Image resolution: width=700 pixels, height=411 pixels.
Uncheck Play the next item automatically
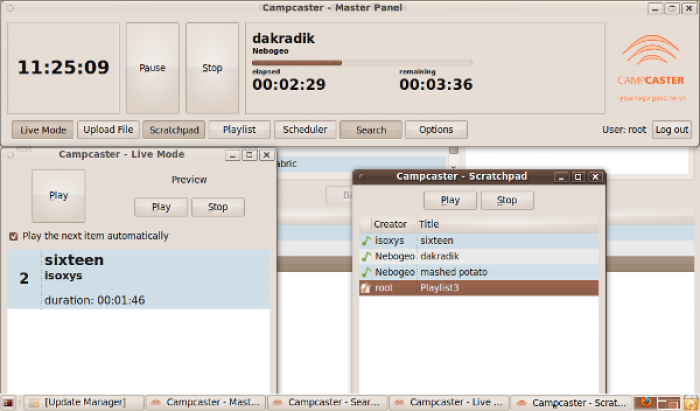point(13,236)
